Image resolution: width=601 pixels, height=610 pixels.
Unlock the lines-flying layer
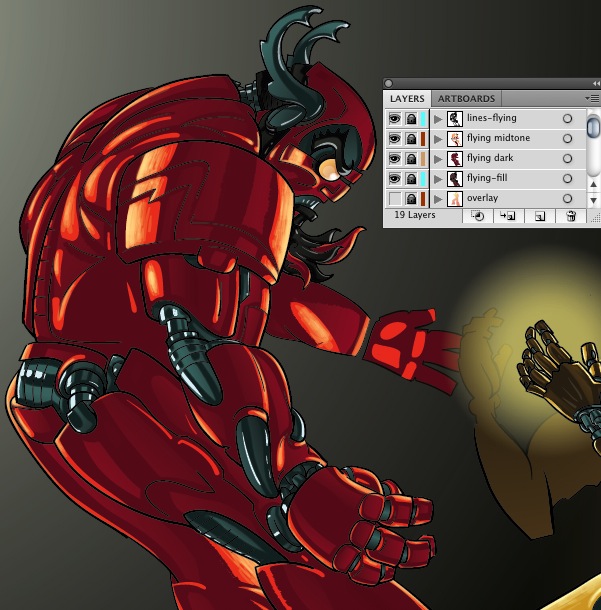coord(411,119)
